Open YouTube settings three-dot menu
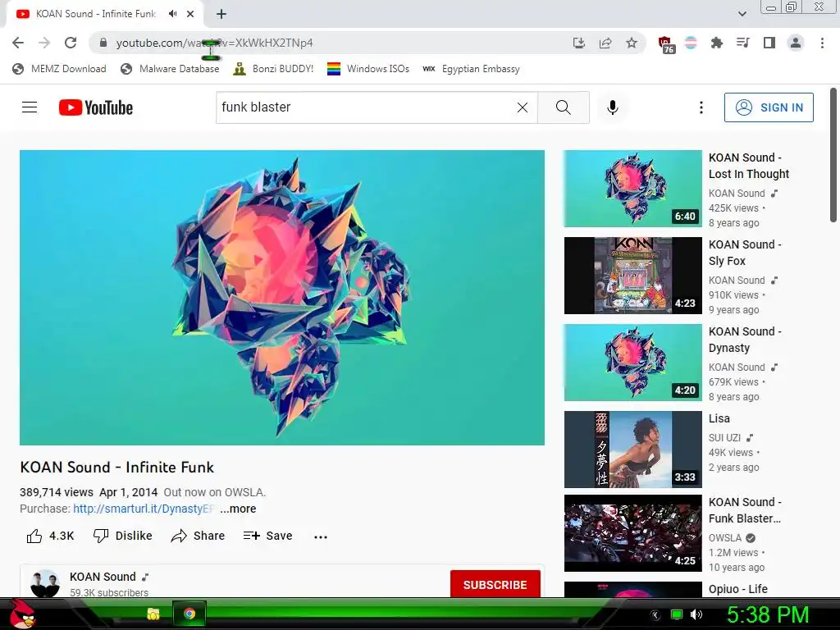This screenshot has width=840, height=630. click(701, 107)
